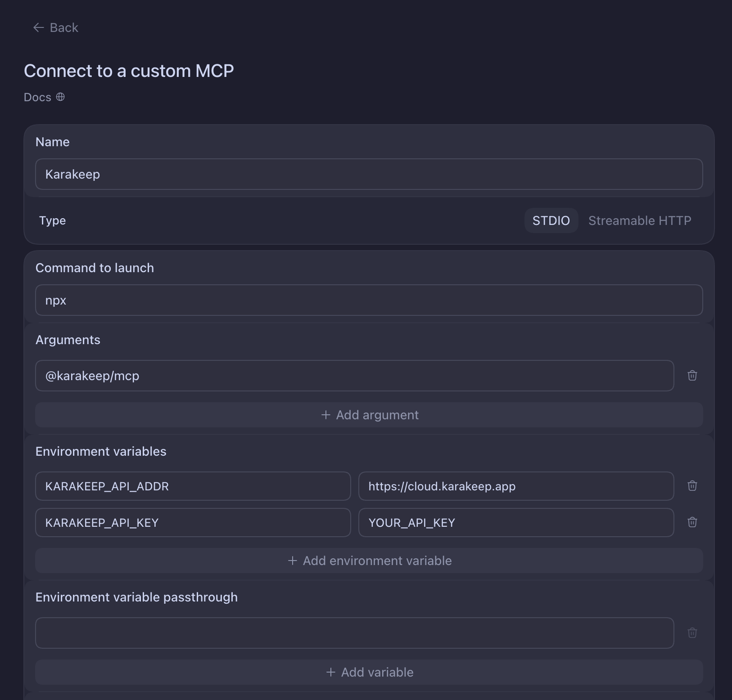Edit the https://cloud.karakeep.app value field
This screenshot has width=732, height=700.
pyautogui.click(x=516, y=486)
